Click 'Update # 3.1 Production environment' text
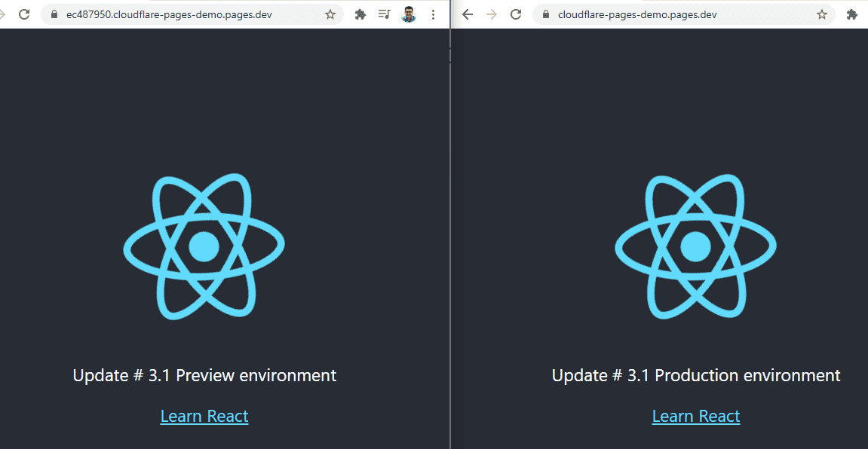 (696, 375)
